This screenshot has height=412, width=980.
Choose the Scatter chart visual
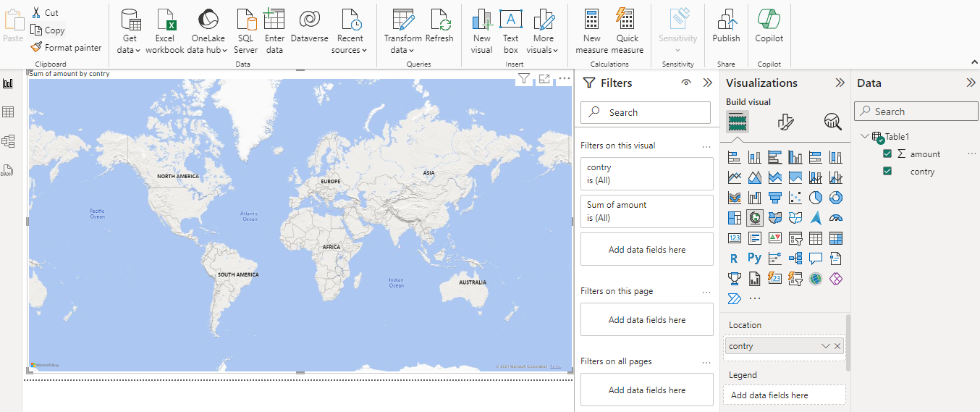pyautogui.click(x=795, y=198)
